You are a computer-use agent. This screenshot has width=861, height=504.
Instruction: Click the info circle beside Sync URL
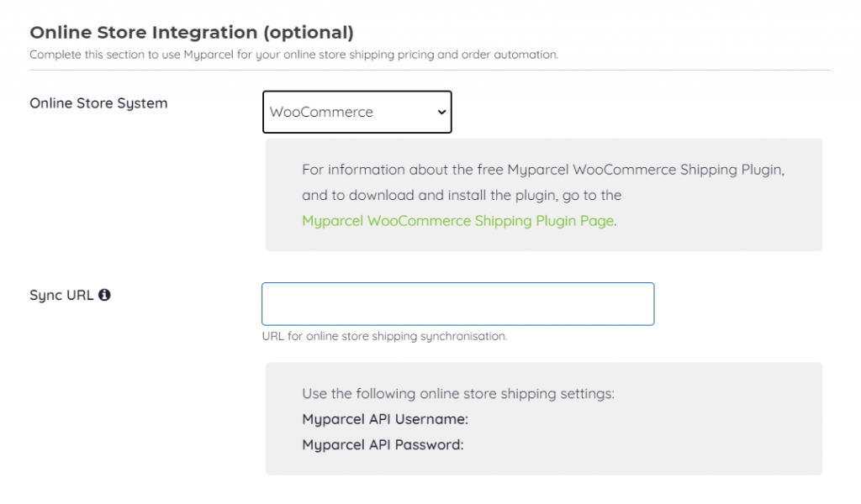pyautogui.click(x=105, y=295)
